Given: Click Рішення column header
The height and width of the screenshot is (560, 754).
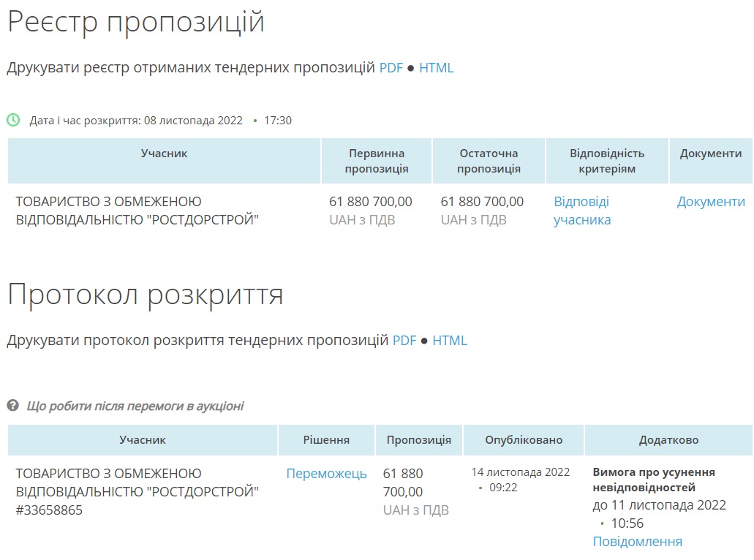Looking at the screenshot, I should (x=326, y=440).
